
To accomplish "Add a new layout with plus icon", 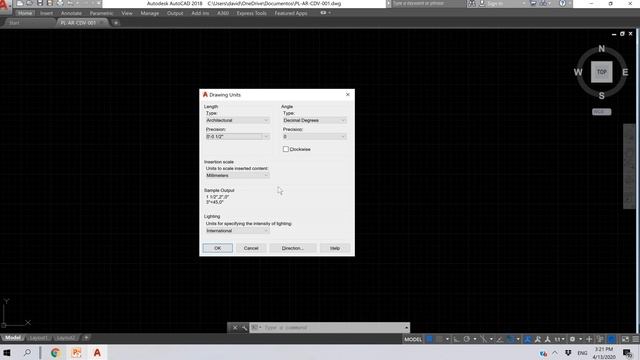I will pyautogui.click(x=86, y=338).
